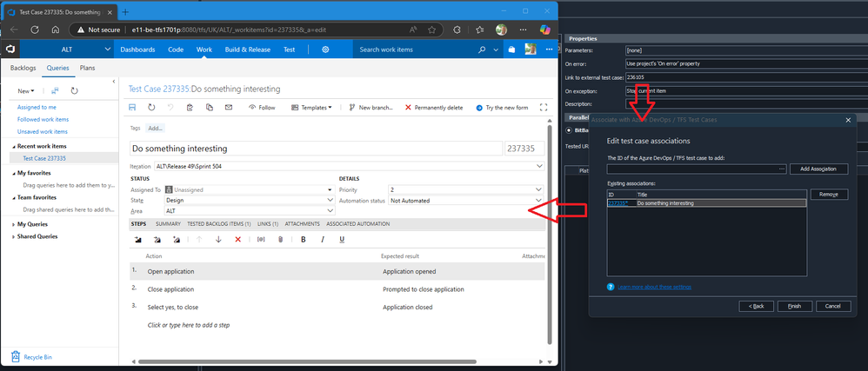Screen dimensions: 868x371
Task: Open the Automation status dropdown
Action: (540, 201)
